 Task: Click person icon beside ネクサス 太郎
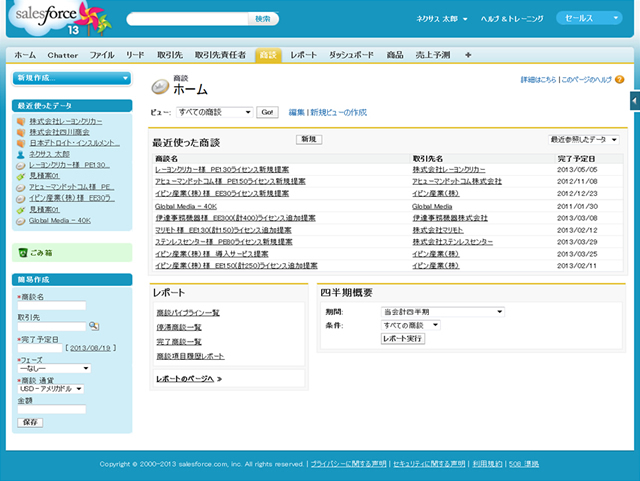pos(21,154)
